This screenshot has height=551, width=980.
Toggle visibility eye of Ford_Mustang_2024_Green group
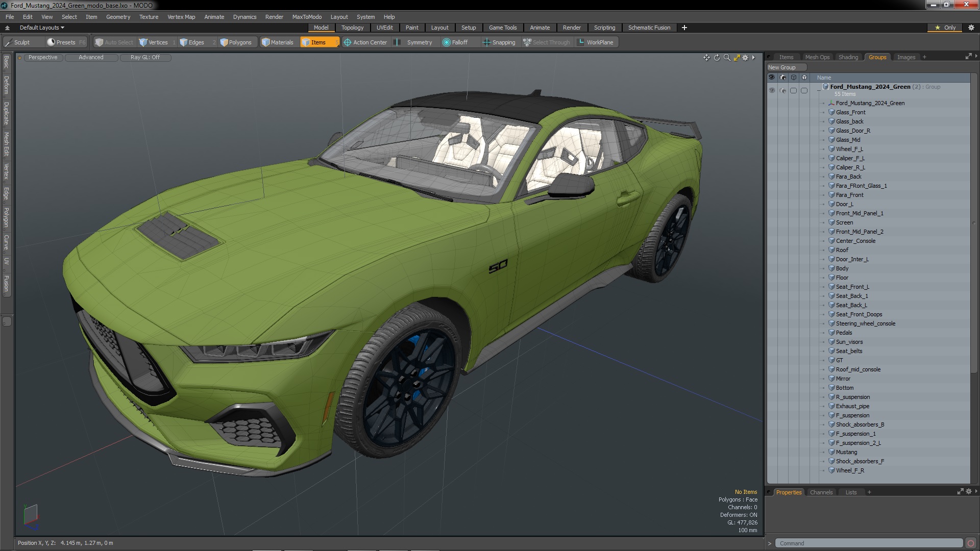(x=772, y=90)
